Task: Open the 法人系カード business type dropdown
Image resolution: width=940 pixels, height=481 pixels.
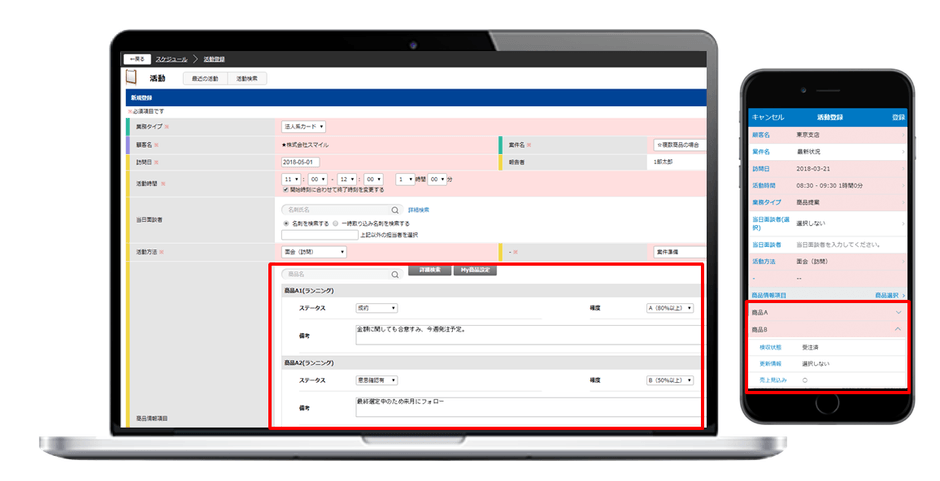Action: click(x=304, y=127)
